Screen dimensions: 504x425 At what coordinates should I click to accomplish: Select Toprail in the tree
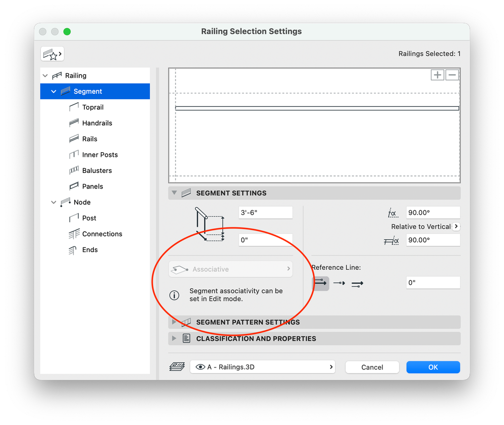[93, 107]
